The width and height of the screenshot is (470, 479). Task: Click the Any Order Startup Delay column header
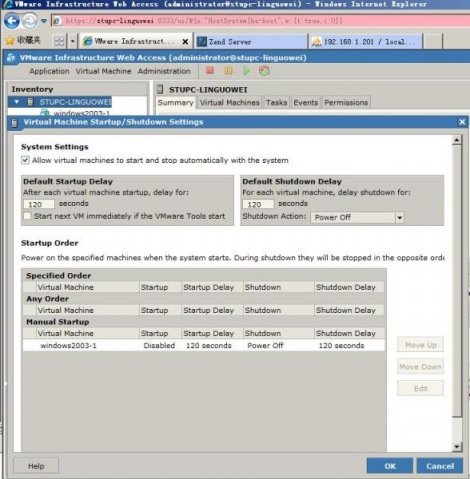[212, 310]
